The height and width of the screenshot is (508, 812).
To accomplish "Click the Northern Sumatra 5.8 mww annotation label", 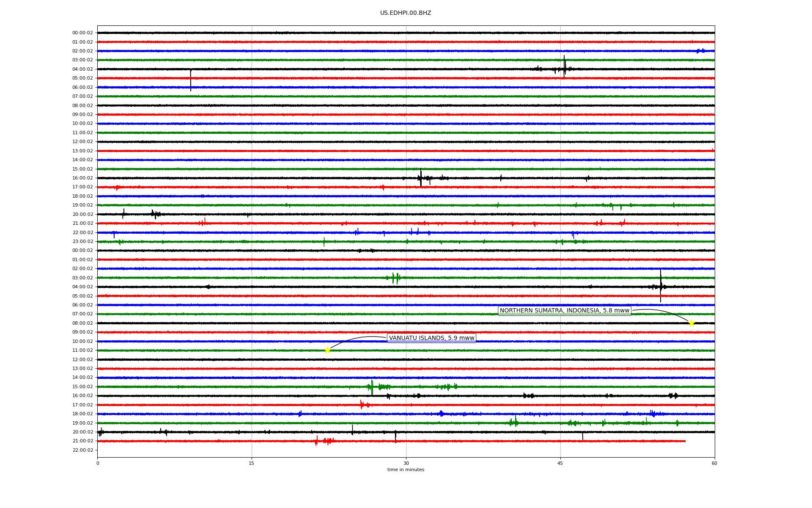I will coord(565,311).
